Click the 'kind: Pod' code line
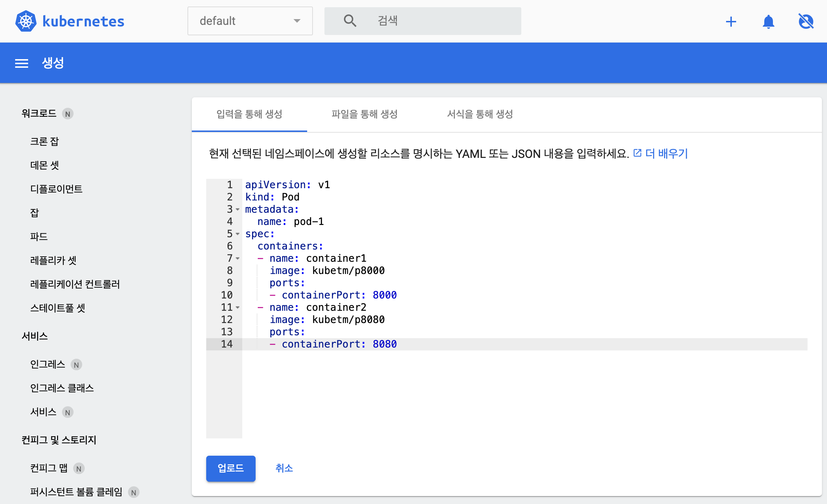The height and width of the screenshot is (504, 827). coord(272,197)
